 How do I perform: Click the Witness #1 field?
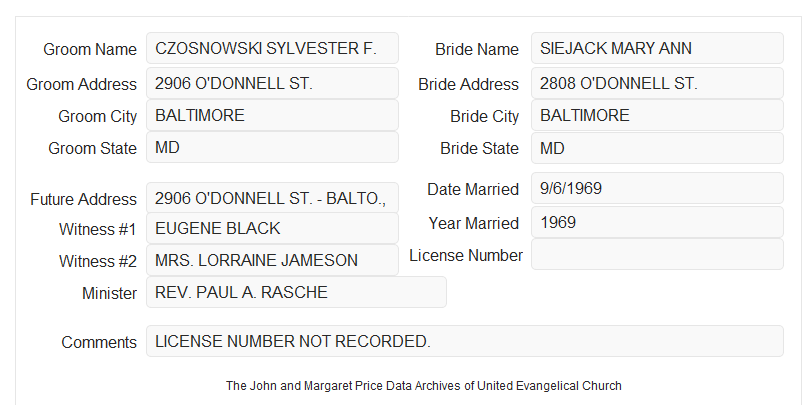point(272,228)
